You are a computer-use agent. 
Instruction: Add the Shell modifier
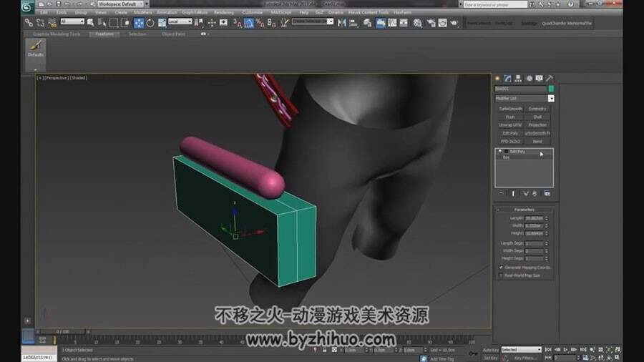click(537, 117)
